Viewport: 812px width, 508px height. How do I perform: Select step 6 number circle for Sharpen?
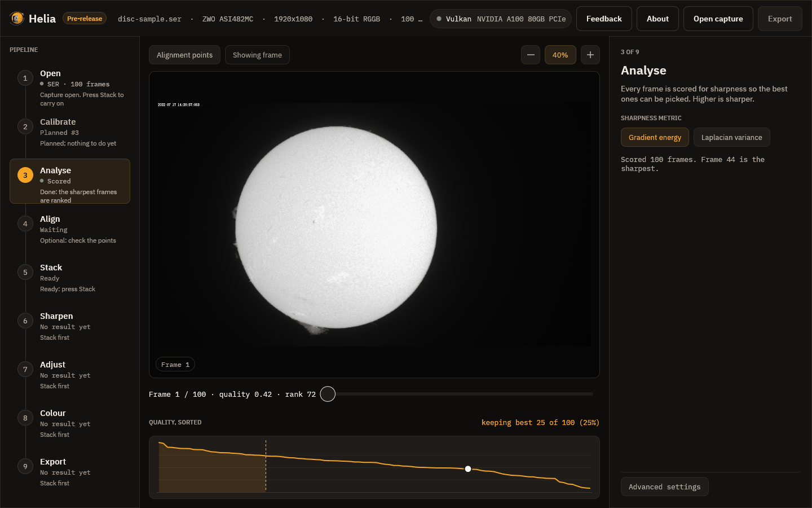click(25, 321)
